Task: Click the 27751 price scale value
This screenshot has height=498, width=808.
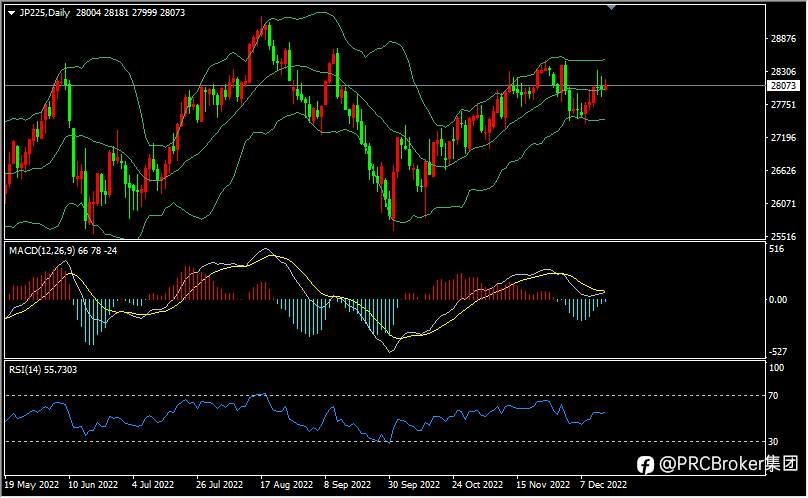Action: coord(783,105)
